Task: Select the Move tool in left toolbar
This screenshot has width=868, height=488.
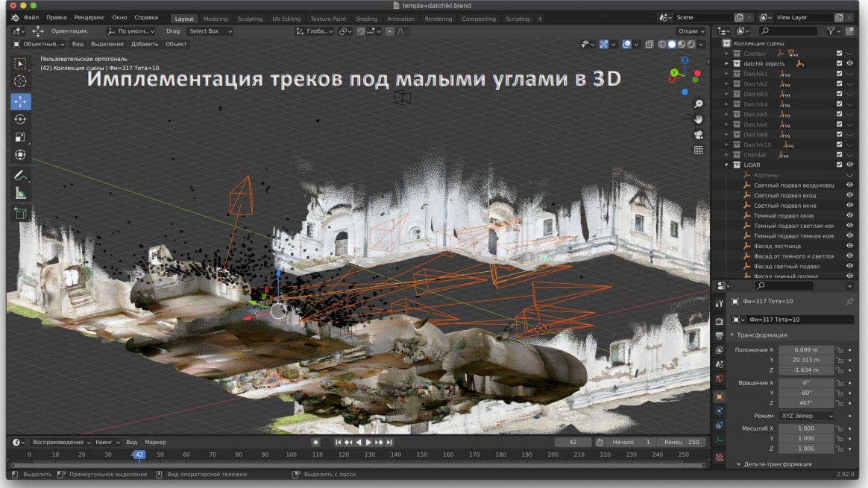Action: [20, 101]
